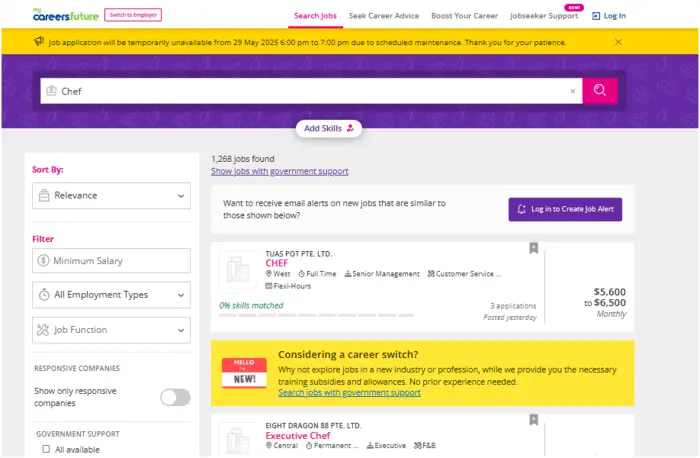The width and height of the screenshot is (700, 458).
Task: Click Search jobs with government support link
Action: [349, 392]
